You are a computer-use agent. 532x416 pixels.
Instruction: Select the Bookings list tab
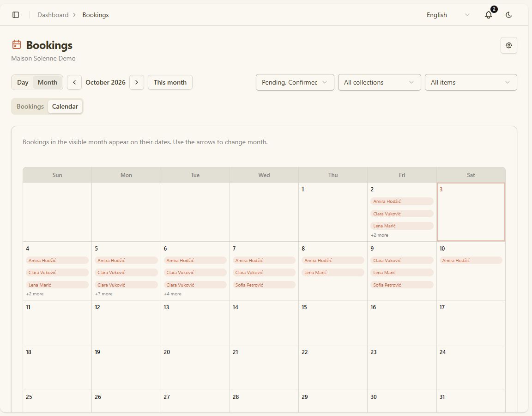click(x=30, y=106)
